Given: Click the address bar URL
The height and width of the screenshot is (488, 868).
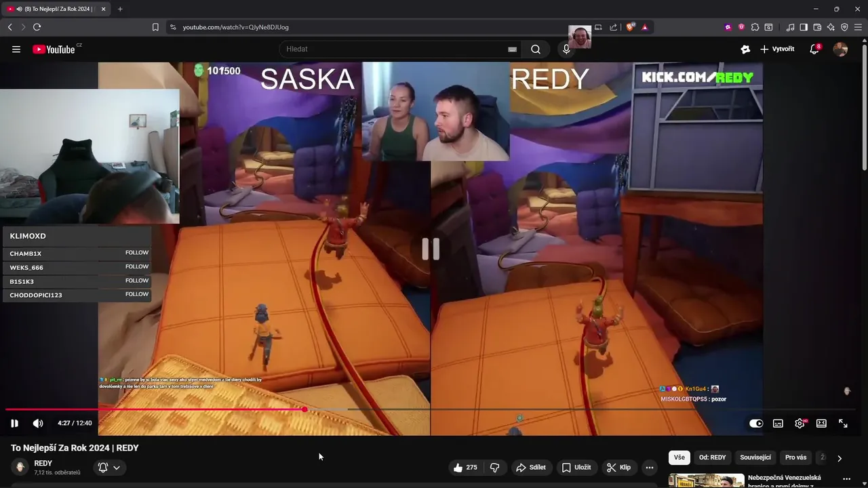Looking at the screenshot, I should tap(235, 27).
